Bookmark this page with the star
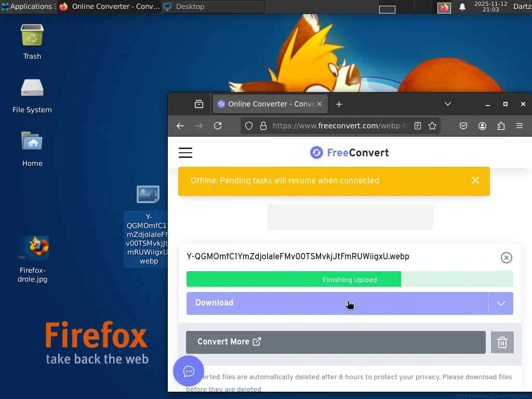Viewport: 532px width, 399px height. (432, 126)
